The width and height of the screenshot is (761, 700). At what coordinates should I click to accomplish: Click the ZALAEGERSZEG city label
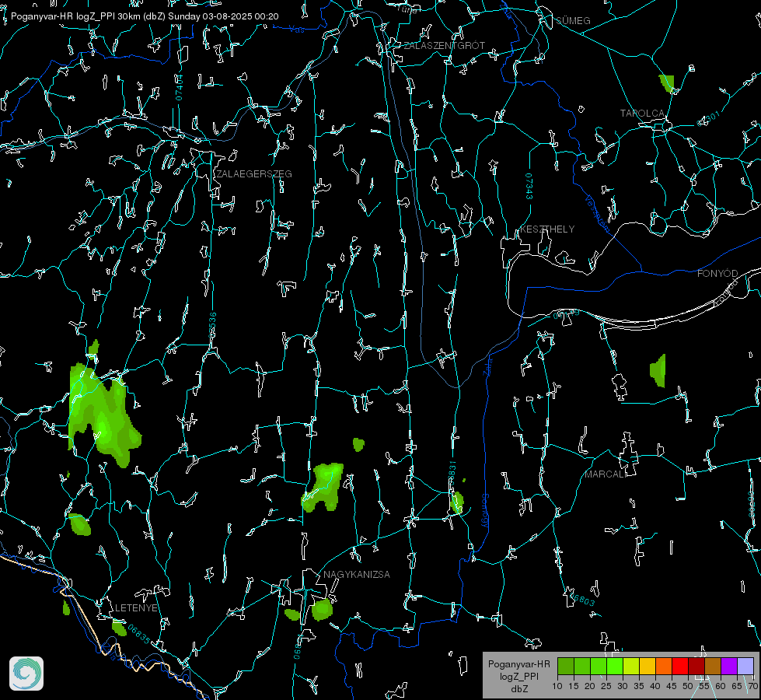[x=254, y=174]
